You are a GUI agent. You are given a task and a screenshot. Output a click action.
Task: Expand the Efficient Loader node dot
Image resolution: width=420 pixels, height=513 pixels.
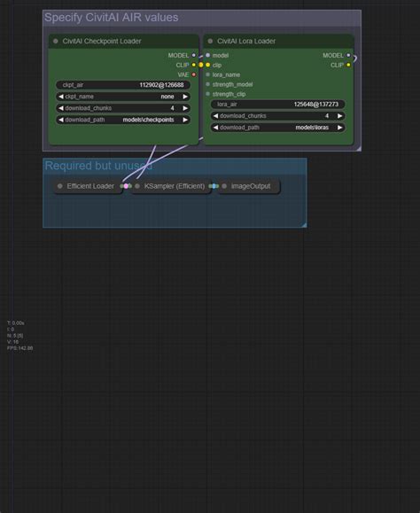click(60, 186)
